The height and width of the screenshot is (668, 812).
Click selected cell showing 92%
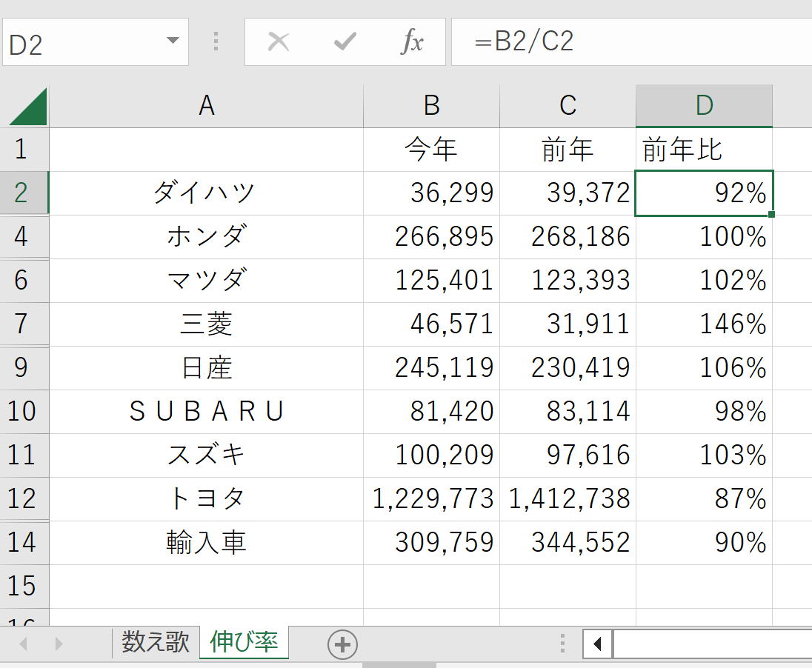[705, 193]
